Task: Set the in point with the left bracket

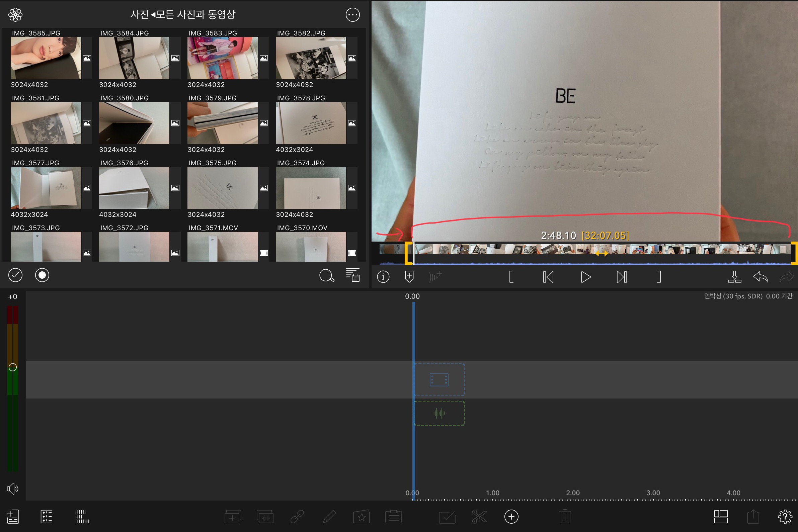Action: [x=511, y=277]
